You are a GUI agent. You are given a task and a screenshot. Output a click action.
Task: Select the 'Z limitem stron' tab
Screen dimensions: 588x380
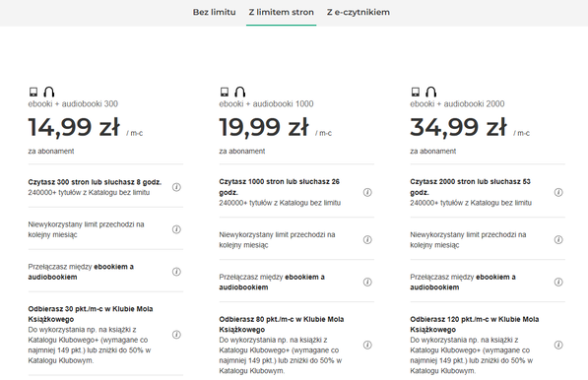[282, 12]
